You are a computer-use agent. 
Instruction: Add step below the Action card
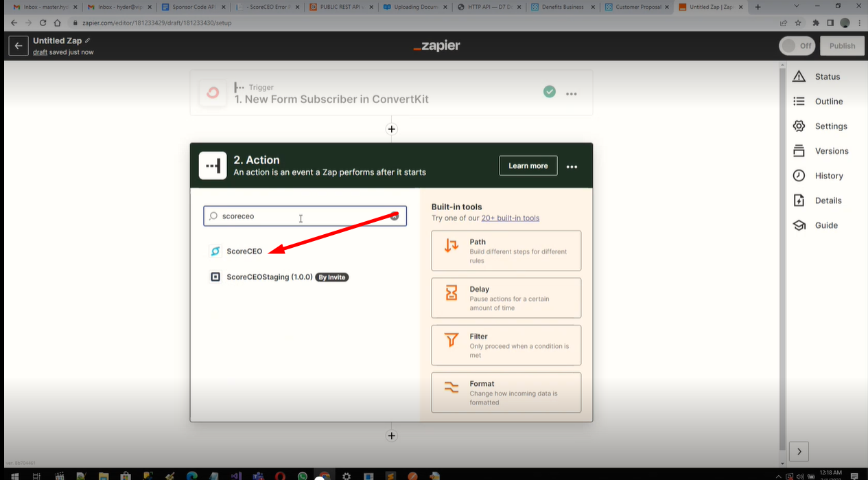point(391,435)
